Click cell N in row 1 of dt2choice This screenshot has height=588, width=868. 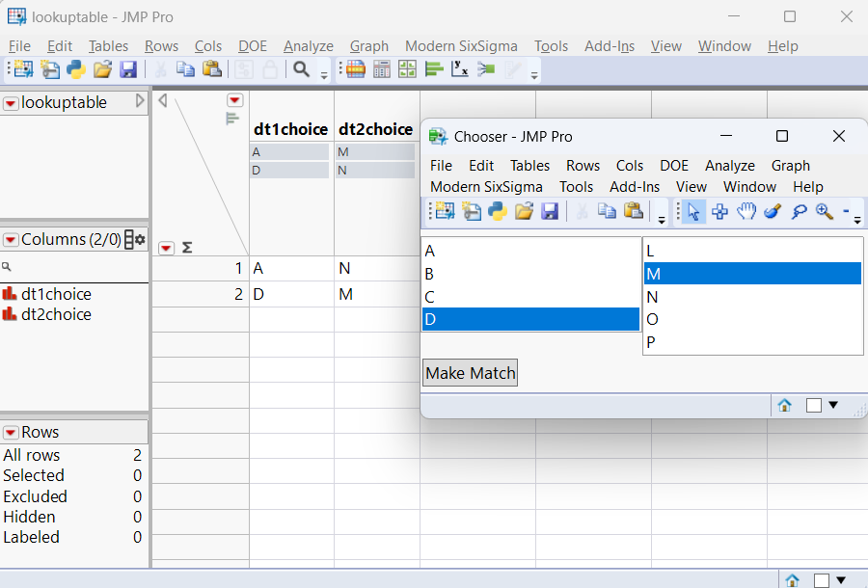click(x=376, y=268)
